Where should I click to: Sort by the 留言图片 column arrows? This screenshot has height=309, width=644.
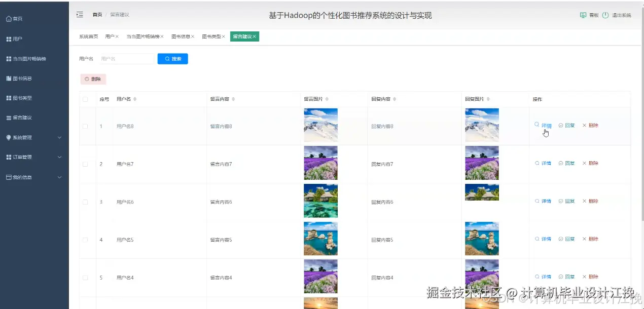(327, 99)
